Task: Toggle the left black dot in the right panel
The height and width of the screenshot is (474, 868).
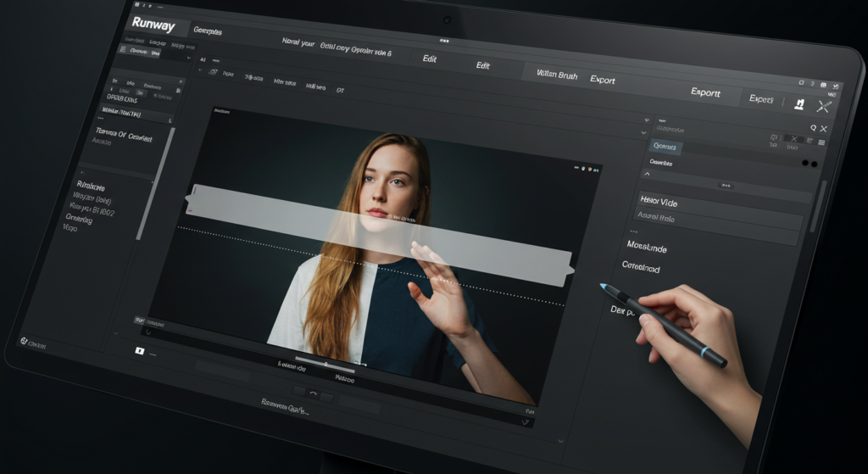Action: tap(805, 163)
